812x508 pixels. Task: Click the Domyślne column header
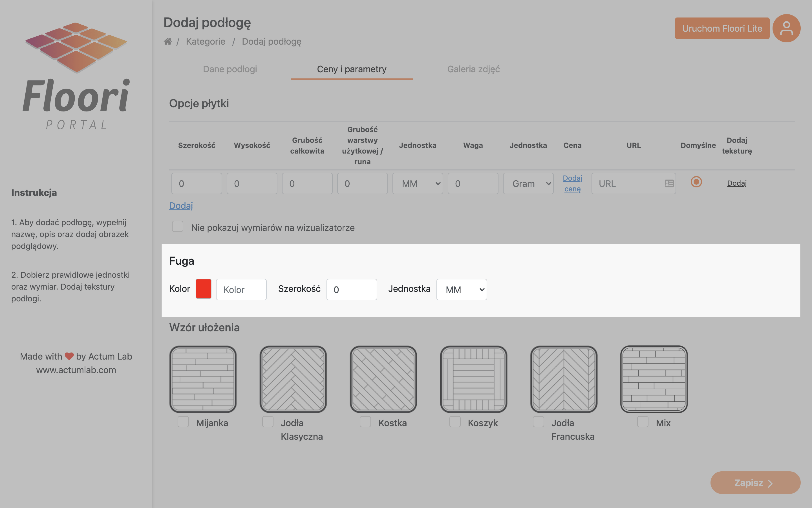tap(698, 145)
